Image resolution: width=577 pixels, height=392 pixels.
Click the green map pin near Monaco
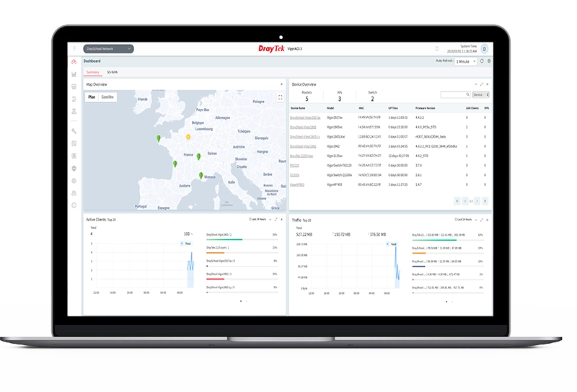(x=201, y=176)
